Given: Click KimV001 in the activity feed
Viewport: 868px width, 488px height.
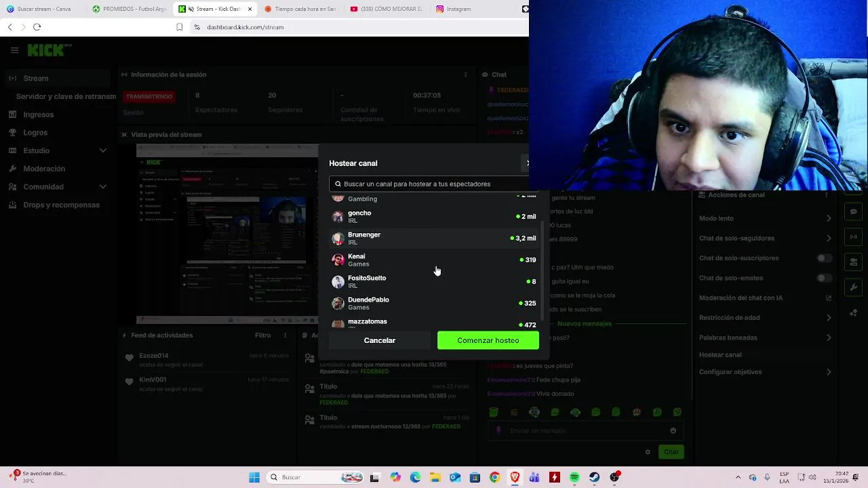Looking at the screenshot, I should point(153,380).
